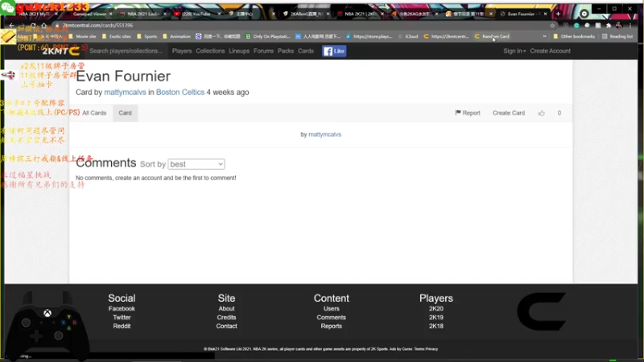Open the Facebook footer link
This screenshot has width=644, height=362.
(x=122, y=309)
